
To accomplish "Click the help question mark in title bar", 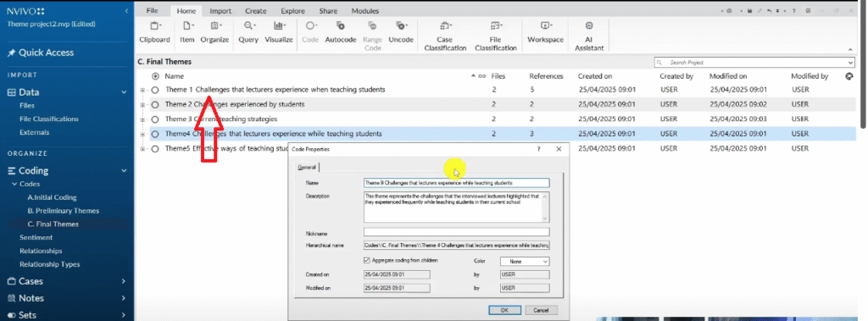I will 794,10.
